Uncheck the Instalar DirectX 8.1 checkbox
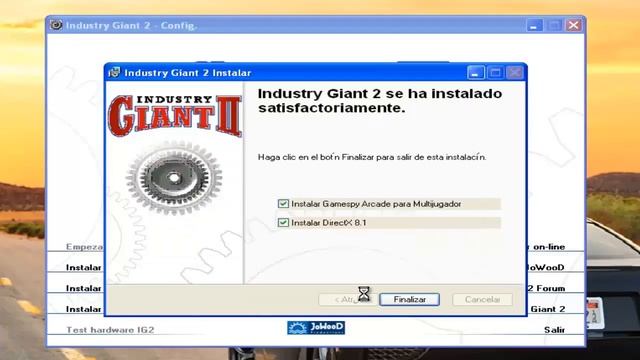This screenshot has width=640, height=360. 283,222
